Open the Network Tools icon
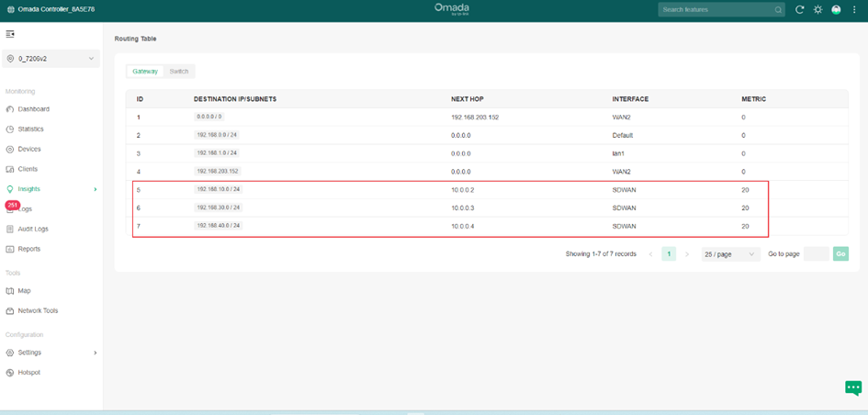Screen dimensions: 868x415 point(9,311)
